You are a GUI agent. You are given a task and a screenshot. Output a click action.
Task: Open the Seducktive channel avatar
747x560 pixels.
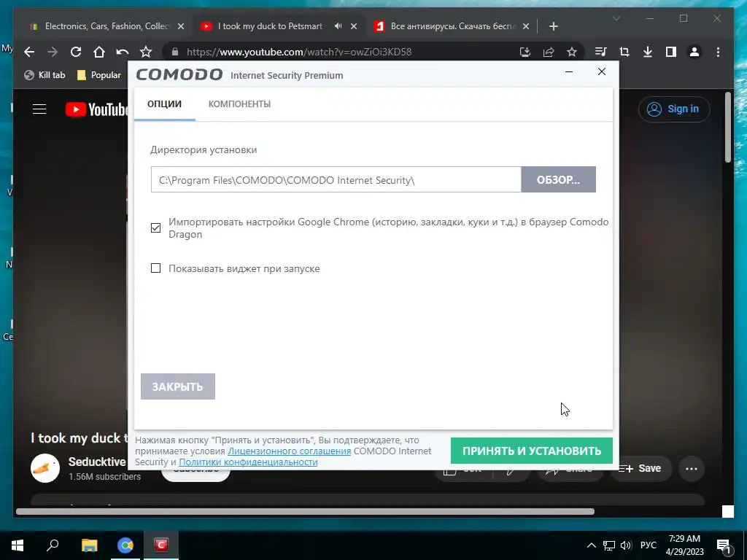[45, 468]
